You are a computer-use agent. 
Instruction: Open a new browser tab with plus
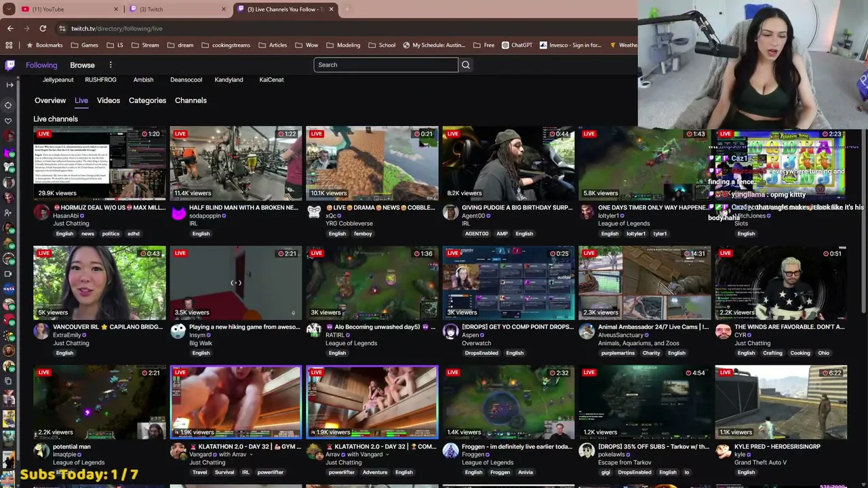point(347,9)
